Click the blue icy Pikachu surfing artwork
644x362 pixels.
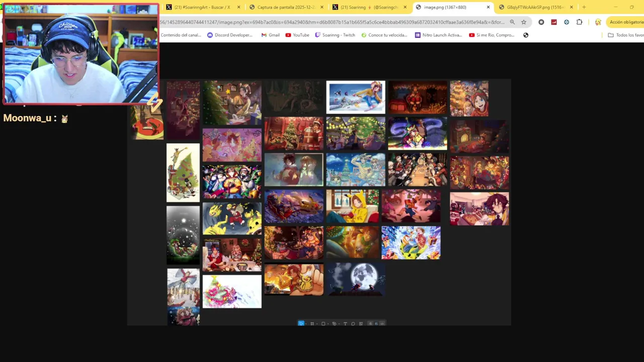coord(411,243)
